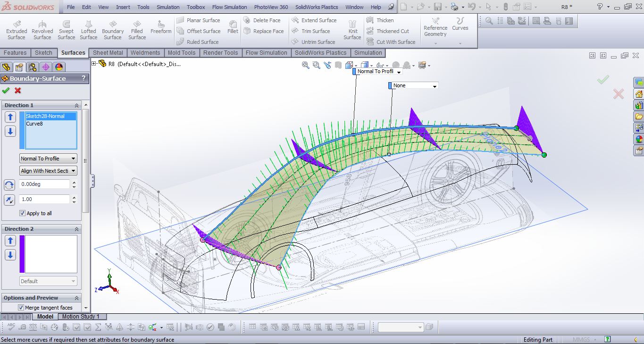Move Direction 2 curve down
The width and height of the screenshot is (644, 344).
10,255
